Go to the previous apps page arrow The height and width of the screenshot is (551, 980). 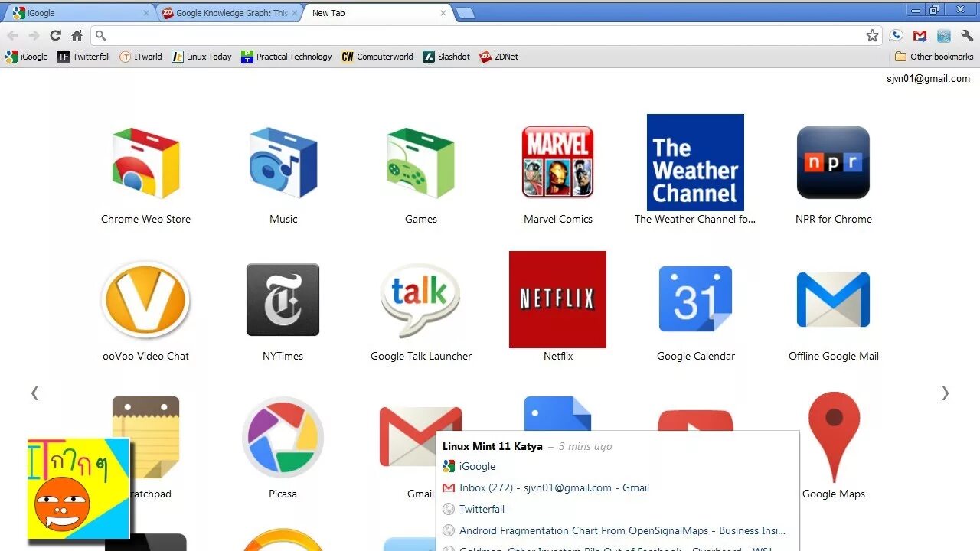(34, 393)
